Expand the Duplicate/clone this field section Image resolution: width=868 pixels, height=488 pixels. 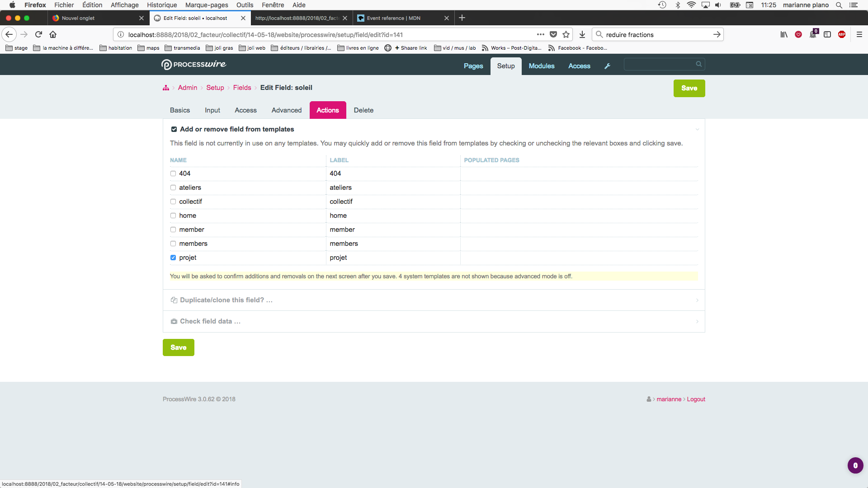coord(226,300)
